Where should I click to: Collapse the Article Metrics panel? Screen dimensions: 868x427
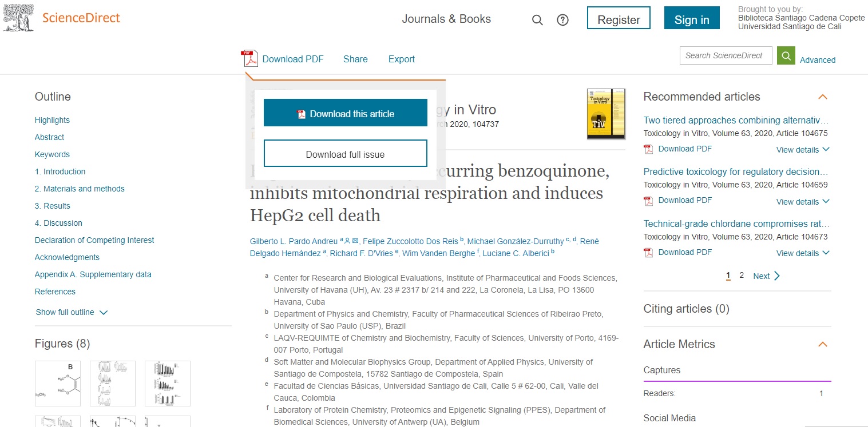(822, 344)
